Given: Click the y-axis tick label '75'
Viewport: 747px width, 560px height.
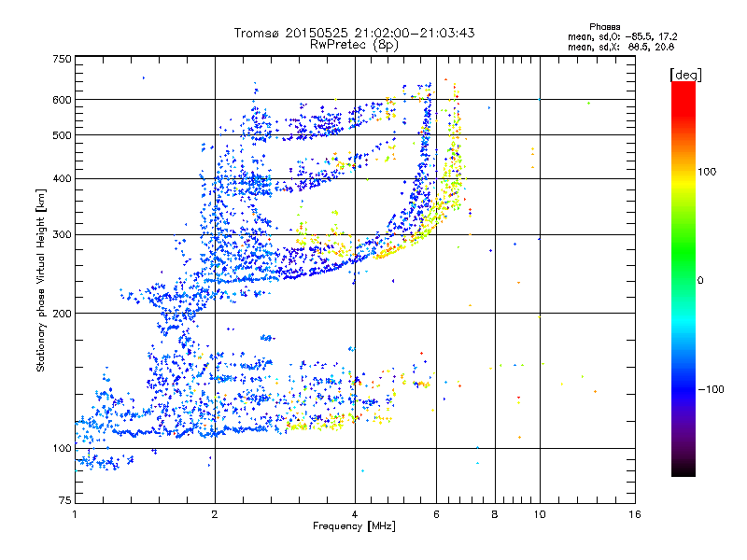Looking at the screenshot, I should (65, 500).
